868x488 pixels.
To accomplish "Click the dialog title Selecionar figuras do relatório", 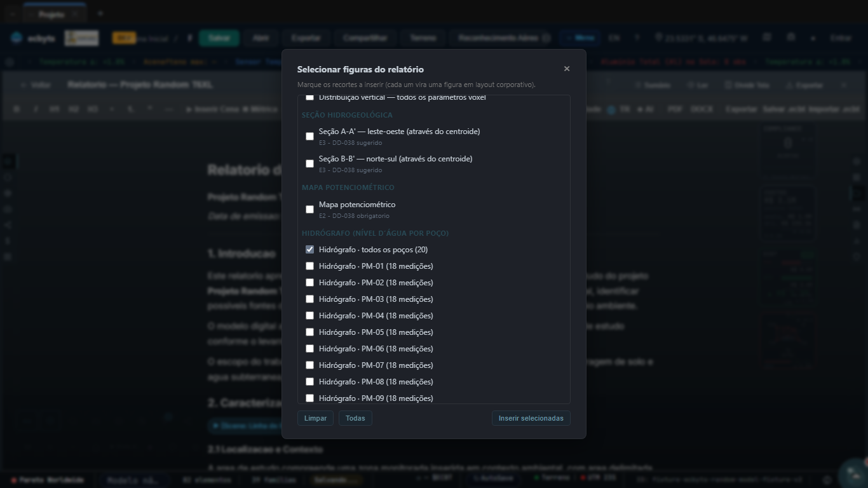I will tap(360, 69).
